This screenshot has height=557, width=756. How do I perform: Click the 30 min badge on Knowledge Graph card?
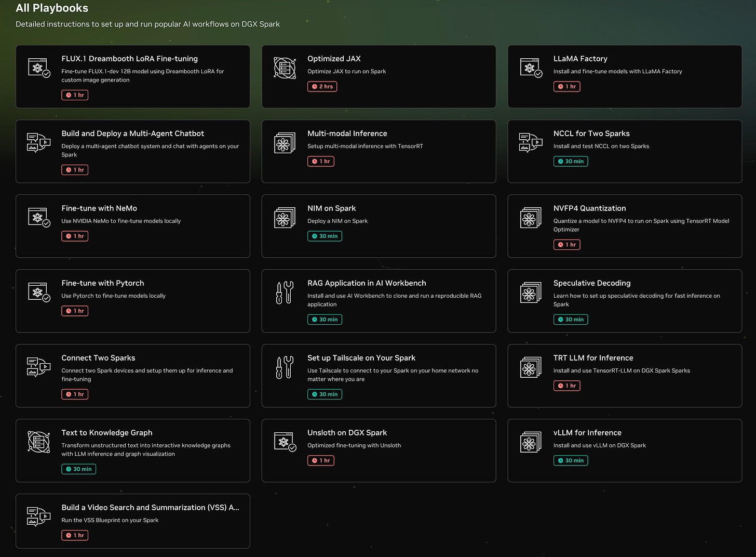click(x=78, y=469)
